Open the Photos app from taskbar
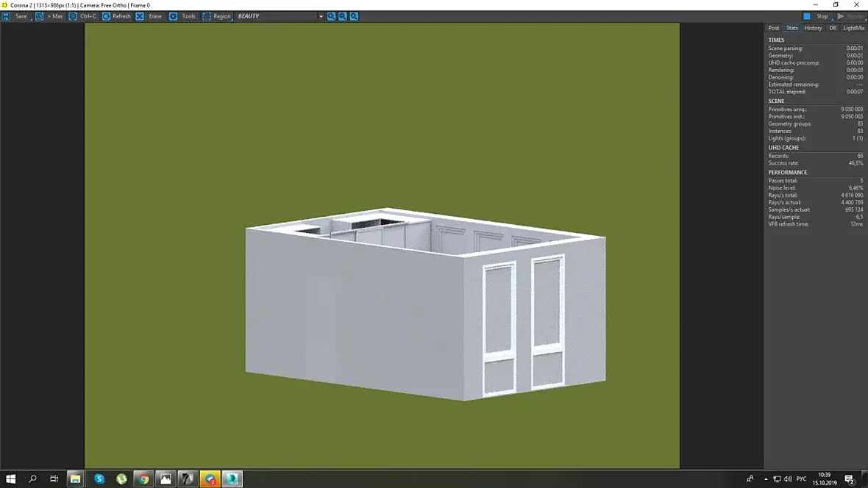868x488 pixels. [166, 479]
